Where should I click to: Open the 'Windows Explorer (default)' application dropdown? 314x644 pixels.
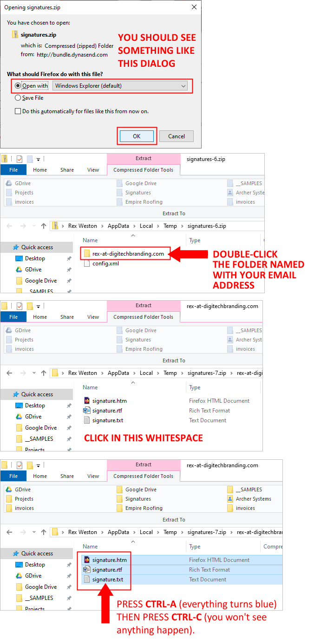(120, 86)
